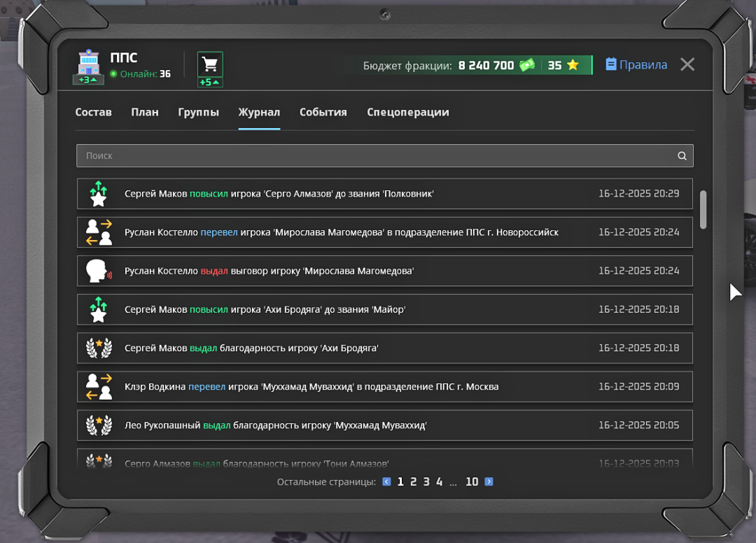Image resolution: width=756 pixels, height=543 pixels.
Task: Go to next page with right arrow
Action: (489, 481)
